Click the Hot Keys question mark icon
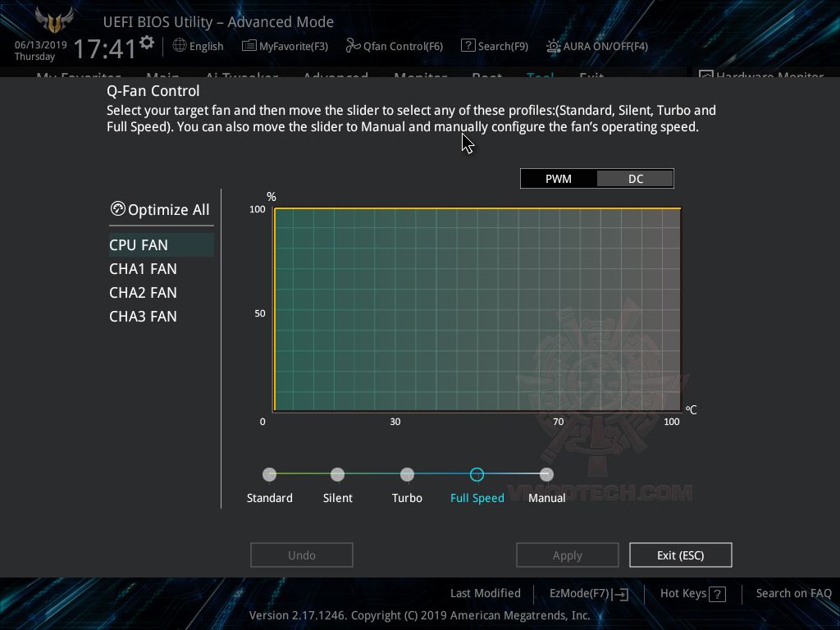The height and width of the screenshot is (630, 840). coord(717,594)
